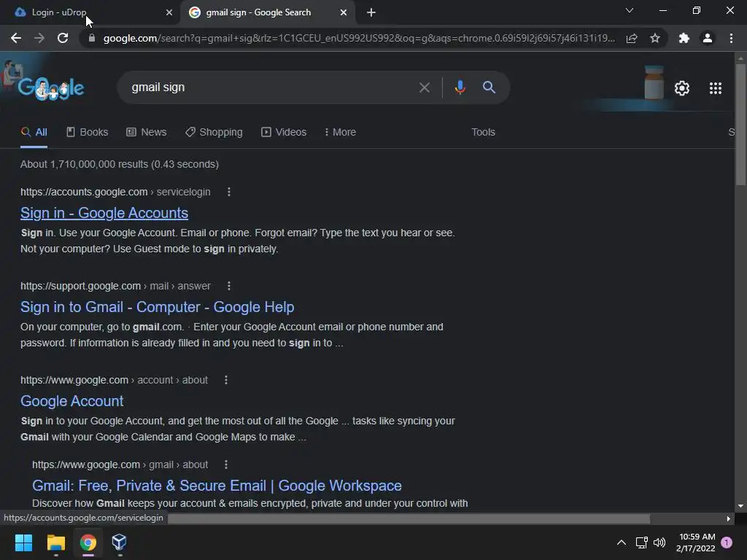
Task: Open the VirtualBox taskbar icon
Action: [x=119, y=542]
